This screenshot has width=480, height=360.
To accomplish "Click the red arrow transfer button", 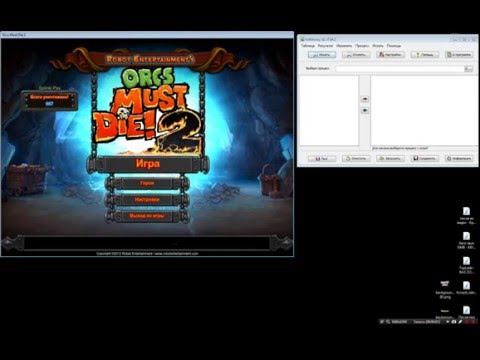I will coord(365,99).
